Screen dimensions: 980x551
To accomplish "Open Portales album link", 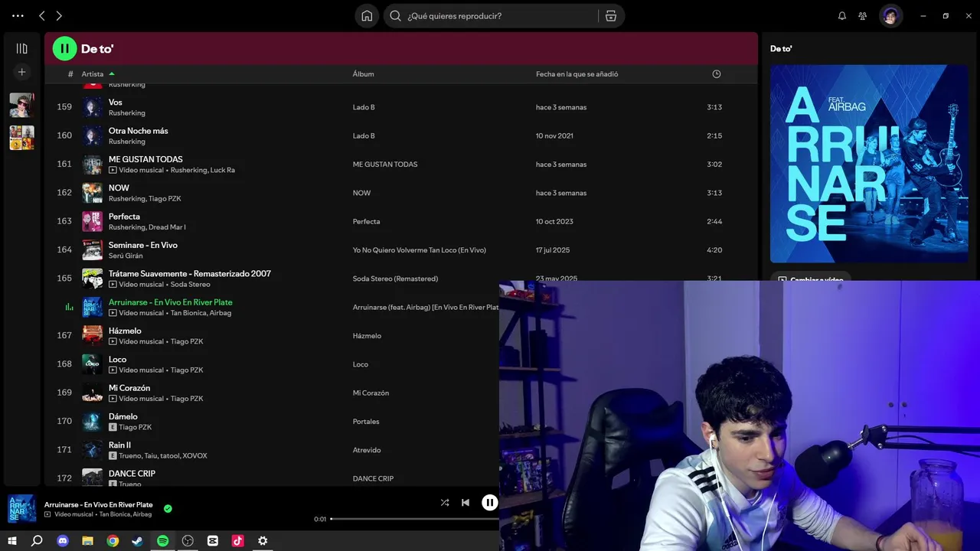I will point(366,422).
